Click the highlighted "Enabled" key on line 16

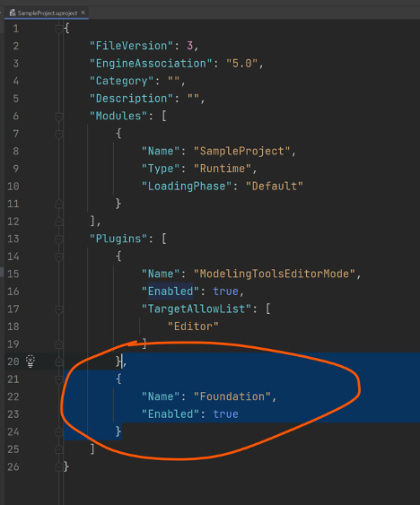pos(171,292)
